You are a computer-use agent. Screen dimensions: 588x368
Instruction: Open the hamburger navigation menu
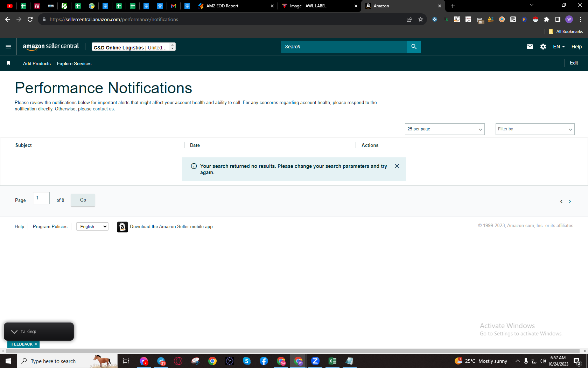(x=8, y=47)
